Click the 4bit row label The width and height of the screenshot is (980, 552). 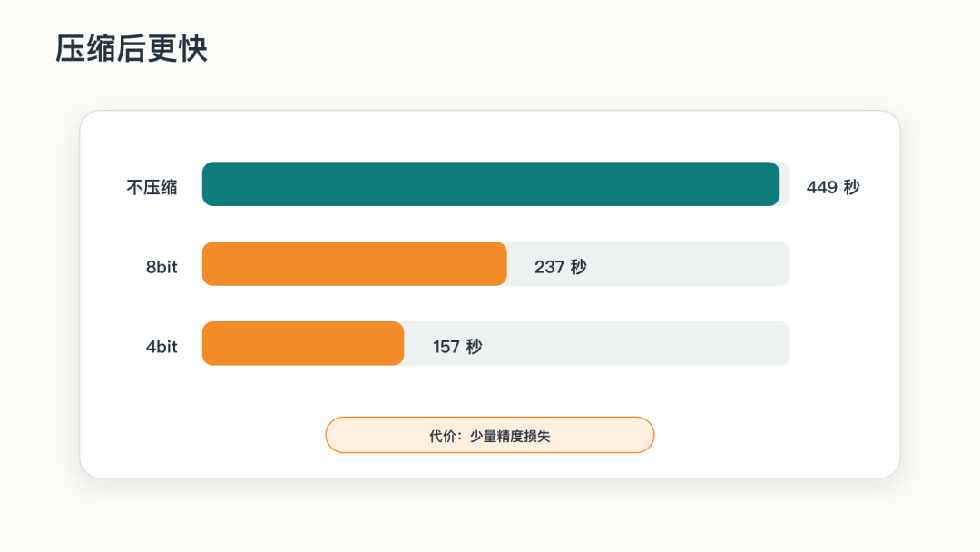coord(162,346)
